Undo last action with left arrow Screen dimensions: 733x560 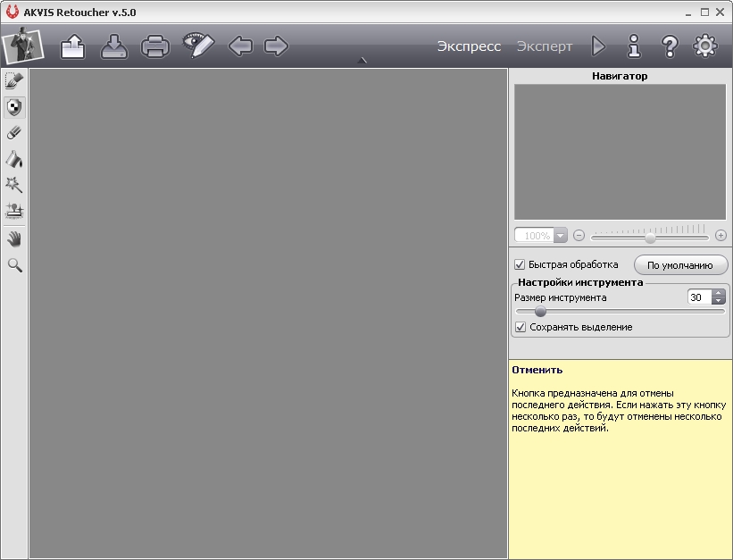point(240,46)
